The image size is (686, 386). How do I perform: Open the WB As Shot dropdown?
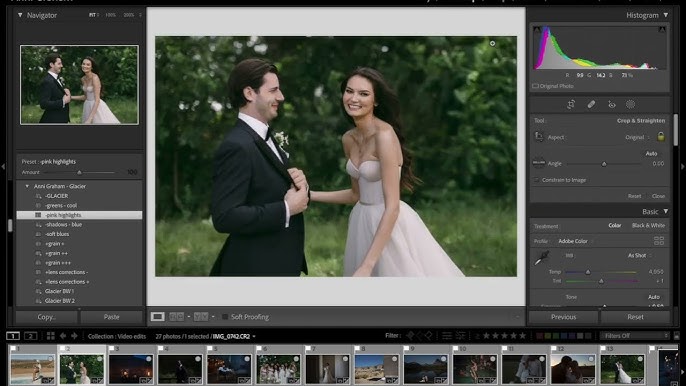coord(640,255)
